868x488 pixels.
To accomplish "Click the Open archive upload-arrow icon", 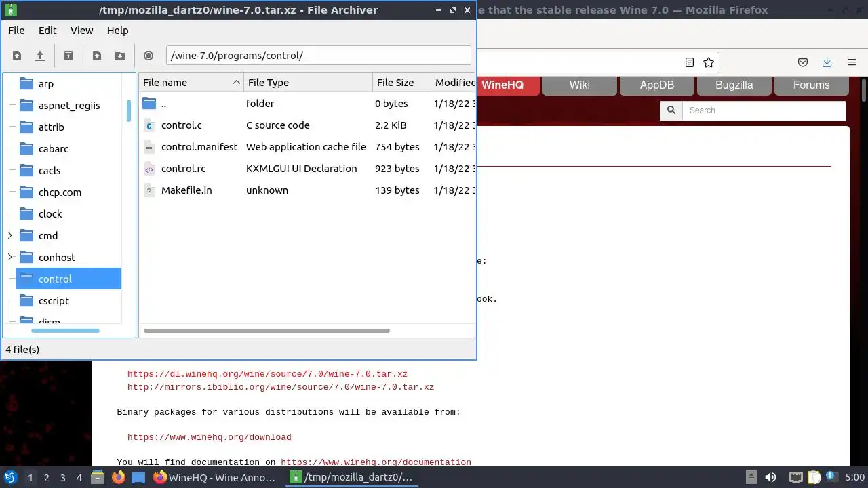I will tap(40, 56).
